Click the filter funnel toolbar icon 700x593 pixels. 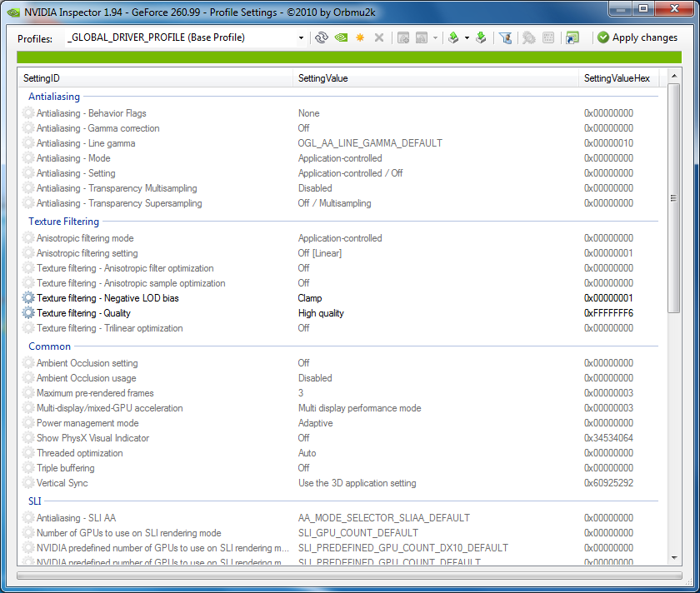click(x=504, y=37)
